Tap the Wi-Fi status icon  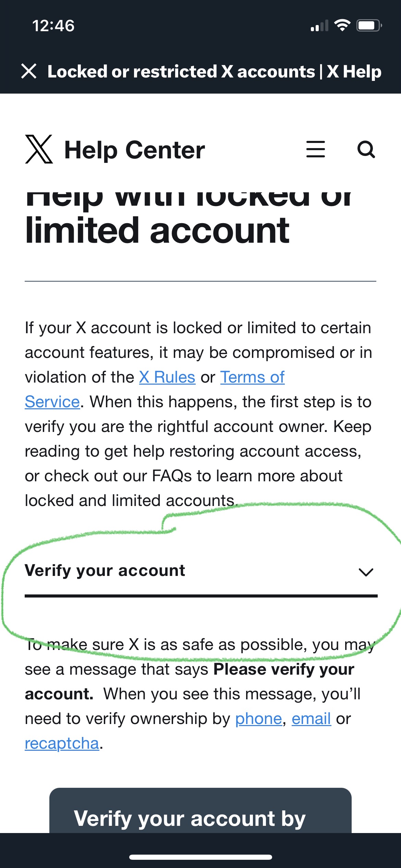point(342,25)
